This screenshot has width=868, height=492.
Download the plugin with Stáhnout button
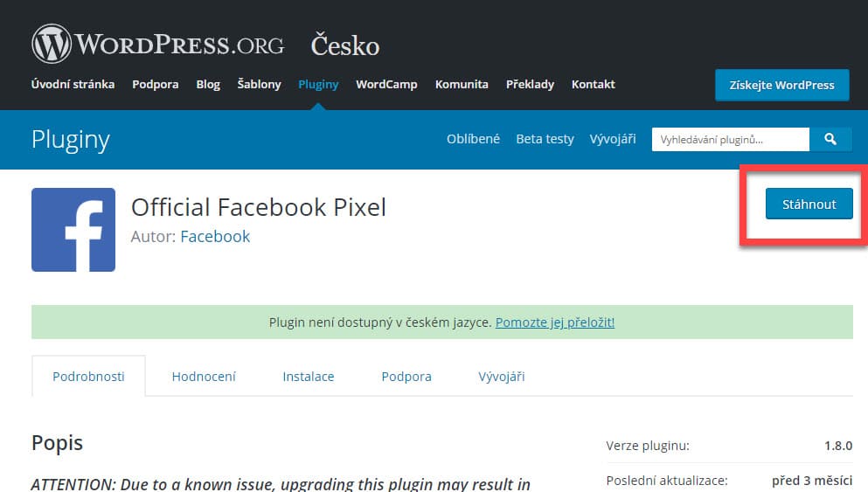(x=809, y=204)
